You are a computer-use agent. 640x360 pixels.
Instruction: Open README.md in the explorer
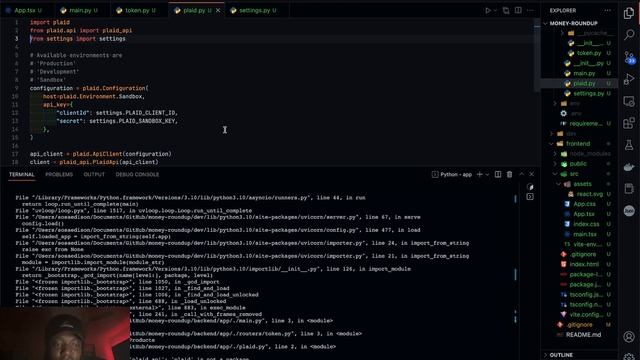[x=582, y=335]
